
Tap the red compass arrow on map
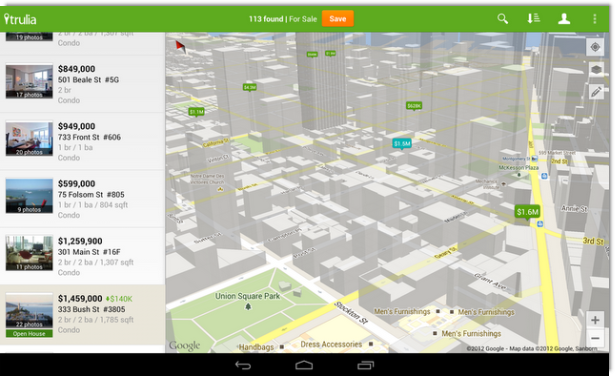[x=180, y=47]
